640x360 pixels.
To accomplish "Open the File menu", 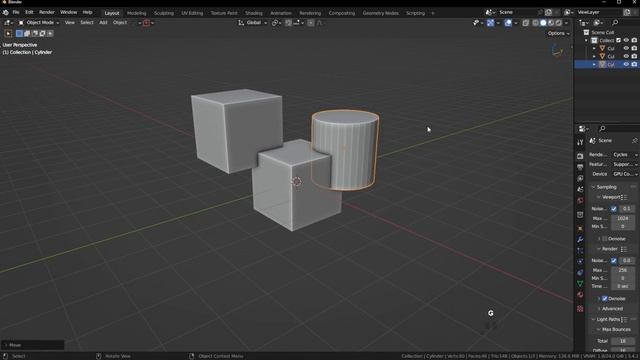I will tap(16, 12).
